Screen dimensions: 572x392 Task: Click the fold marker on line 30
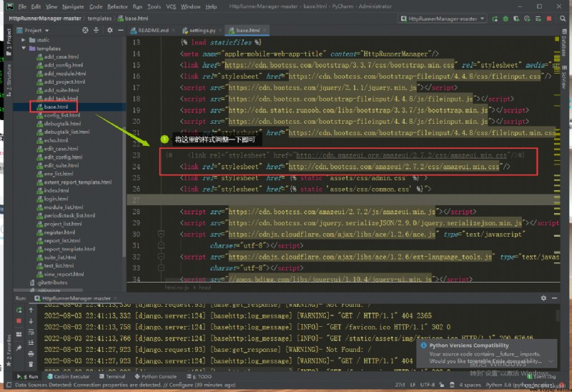161,234
